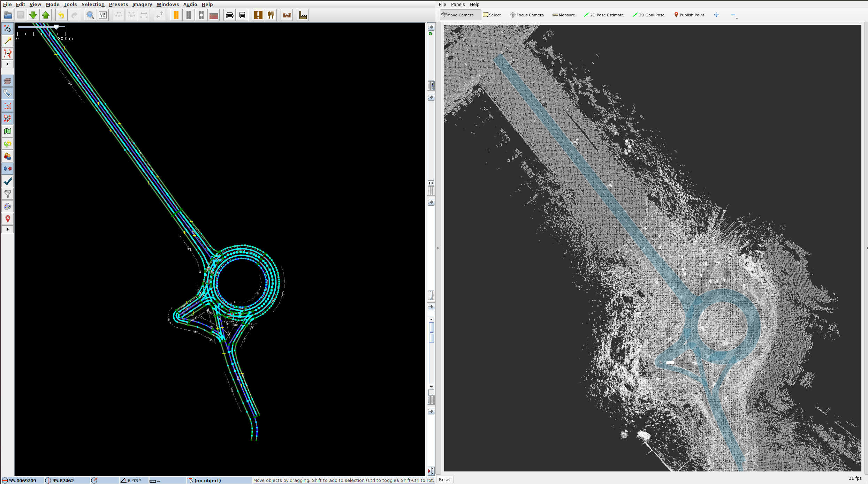868x484 pixels.
Task: Expand more panel toggles arrow at sidebar bottom
Action: point(8,229)
